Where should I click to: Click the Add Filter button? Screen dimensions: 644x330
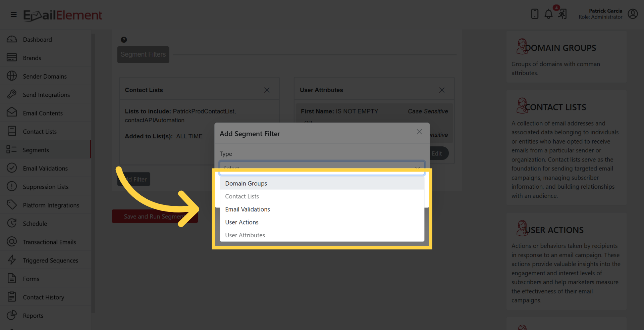134,179
